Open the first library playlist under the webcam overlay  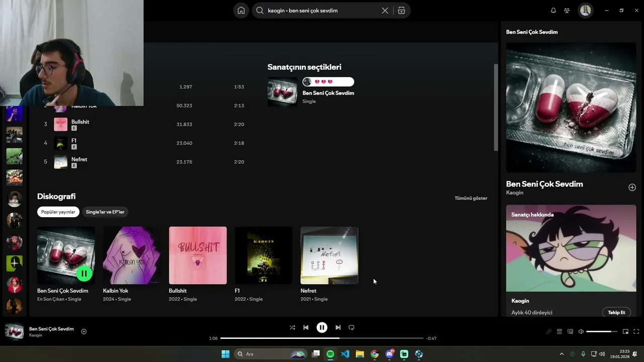tap(15, 114)
